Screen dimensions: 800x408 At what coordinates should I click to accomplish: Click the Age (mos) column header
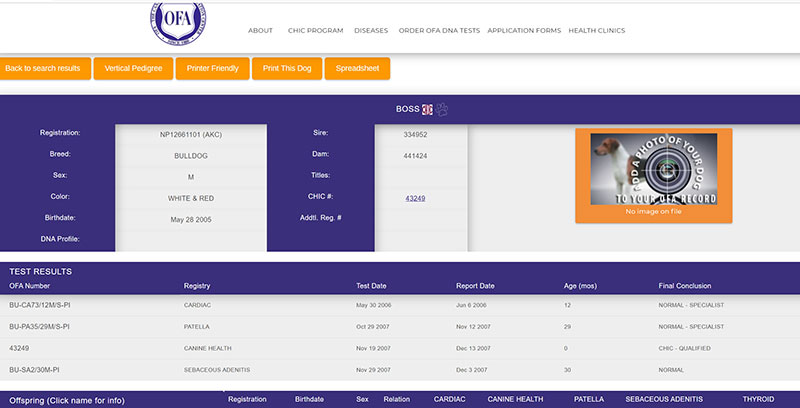[580, 286]
